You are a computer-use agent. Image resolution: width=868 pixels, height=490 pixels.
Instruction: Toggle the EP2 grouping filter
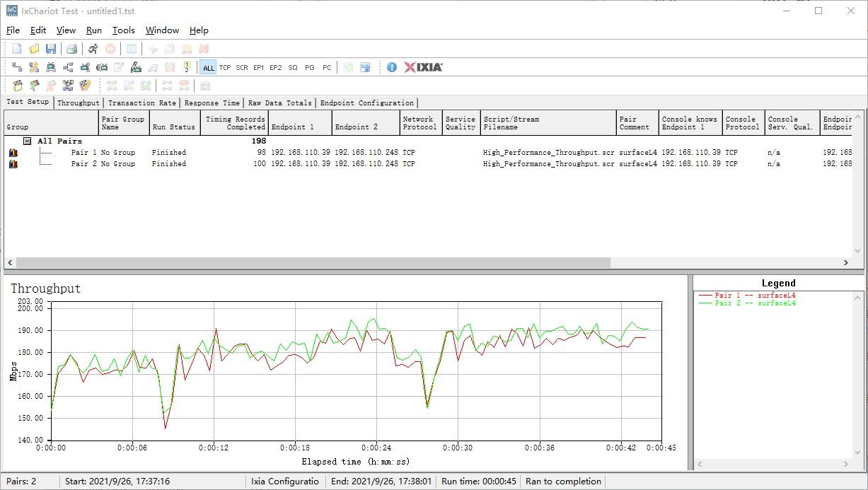[276, 68]
